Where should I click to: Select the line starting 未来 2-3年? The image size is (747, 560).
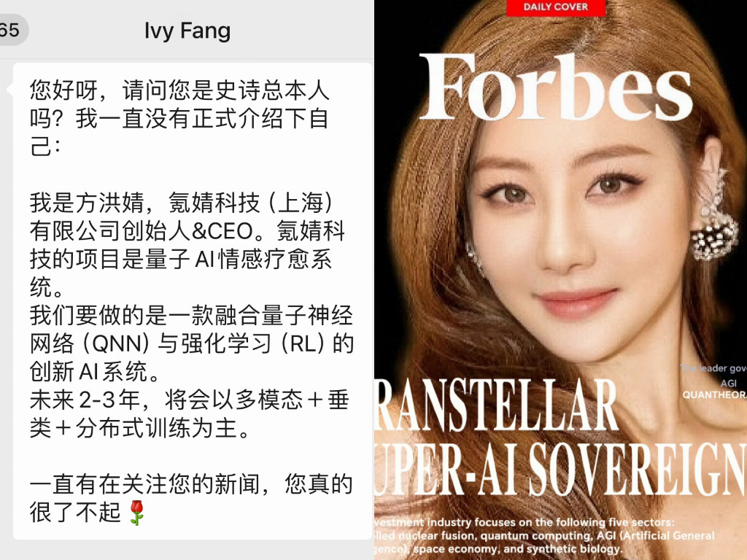[190, 400]
